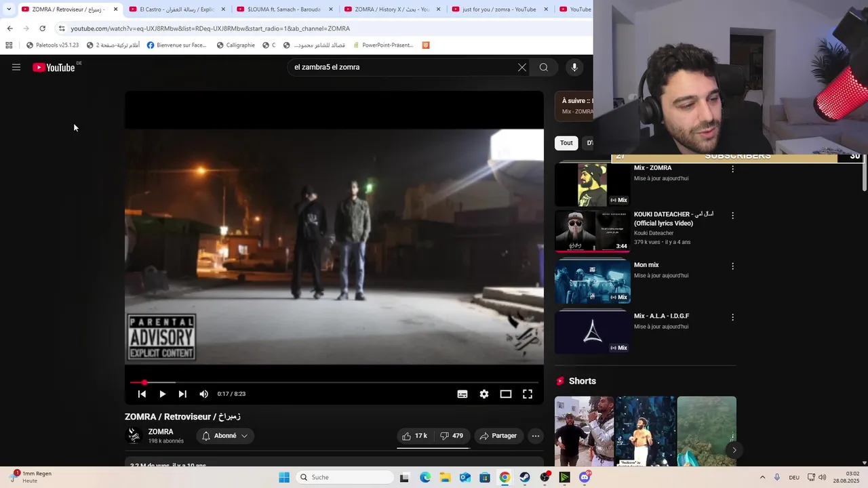868x488 pixels.
Task: Play the paused video
Action: point(162,394)
